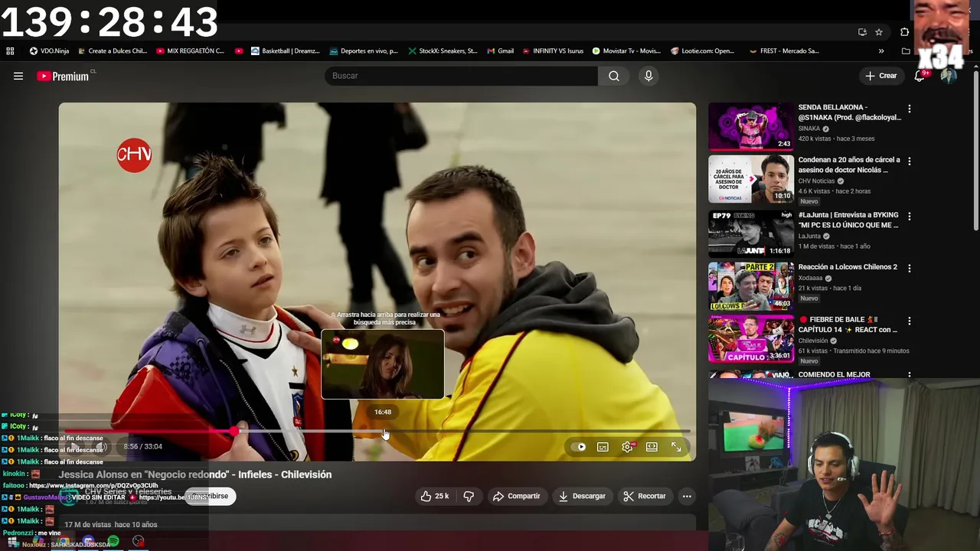Seek the video to 16:48 on progress bar
Viewport: 980px width, 551px height.
click(x=383, y=432)
